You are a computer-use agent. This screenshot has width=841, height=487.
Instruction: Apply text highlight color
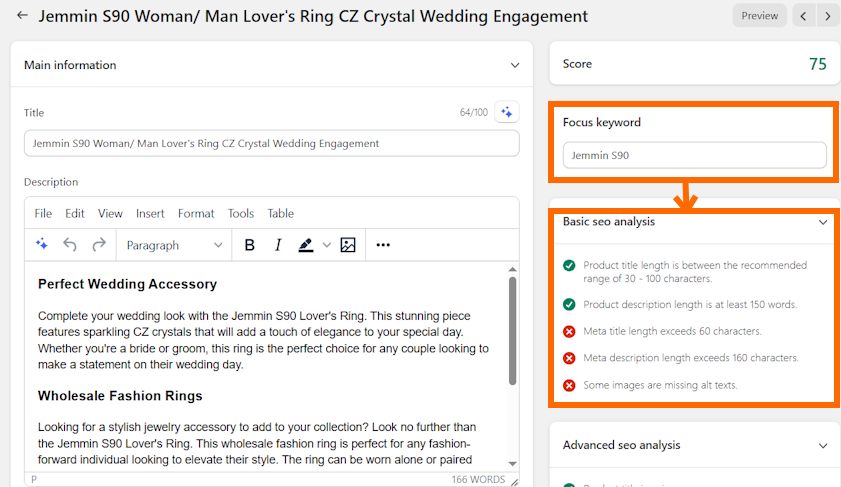tap(306, 245)
